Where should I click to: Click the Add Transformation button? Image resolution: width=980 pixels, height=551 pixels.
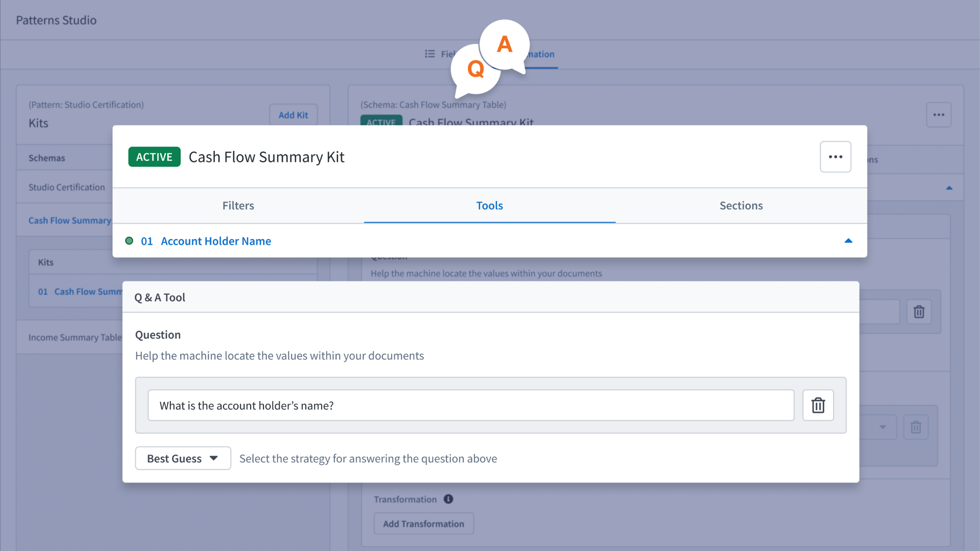423,523
